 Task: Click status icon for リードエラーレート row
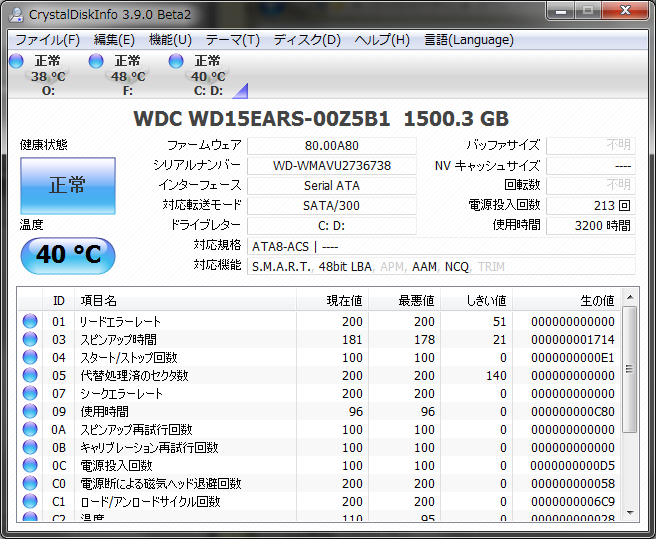coord(30,321)
